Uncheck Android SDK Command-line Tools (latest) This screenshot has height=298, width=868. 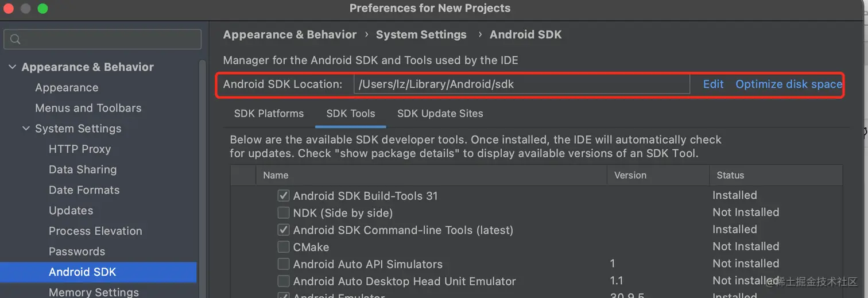[x=284, y=230]
